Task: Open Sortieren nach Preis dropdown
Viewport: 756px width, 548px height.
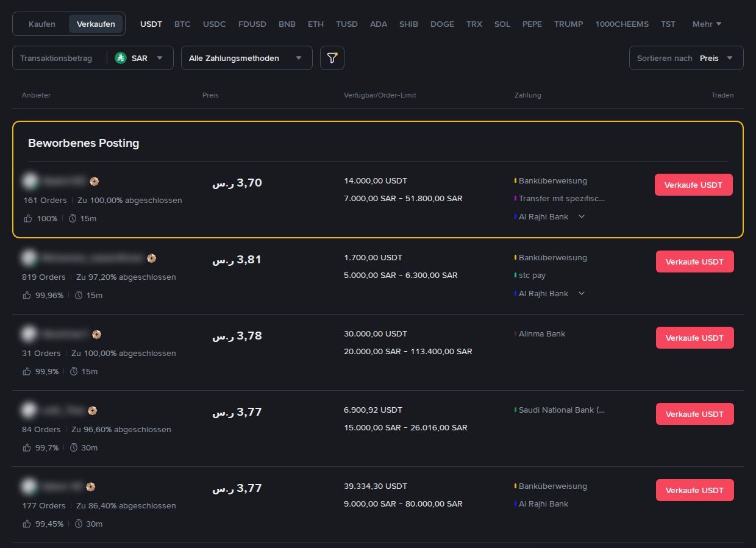Action: 686,58
